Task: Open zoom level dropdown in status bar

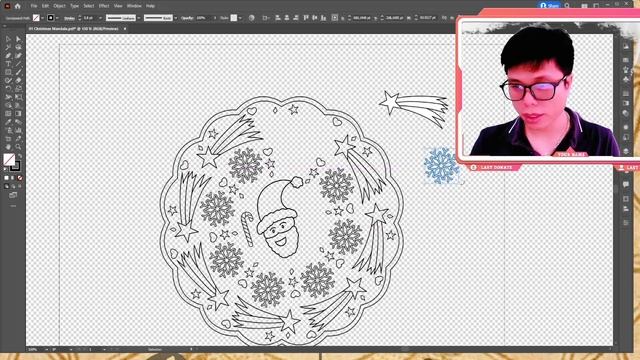Action: pyautogui.click(x=46, y=349)
